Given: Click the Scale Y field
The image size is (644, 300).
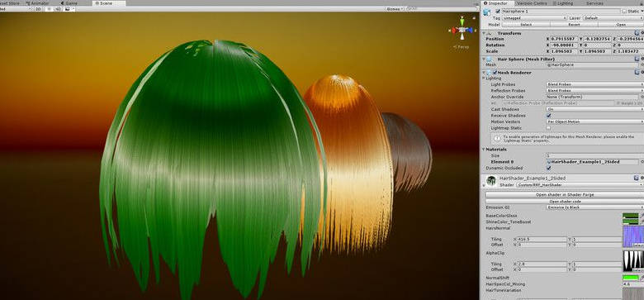Looking at the screenshot, I should [598, 51].
